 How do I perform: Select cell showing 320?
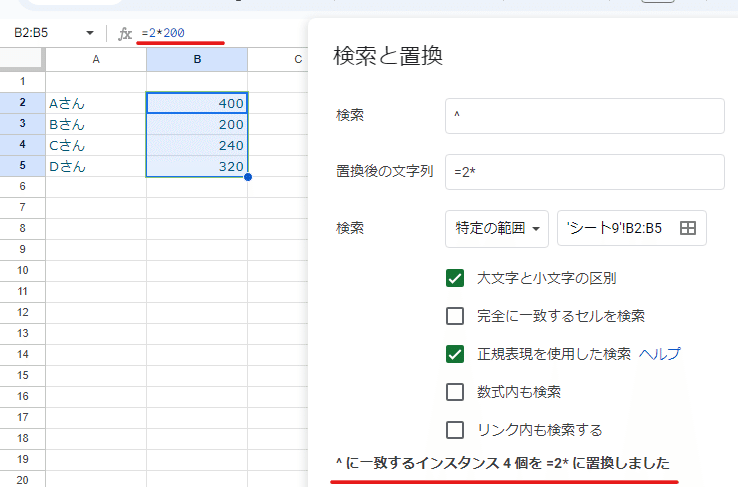tap(197, 166)
